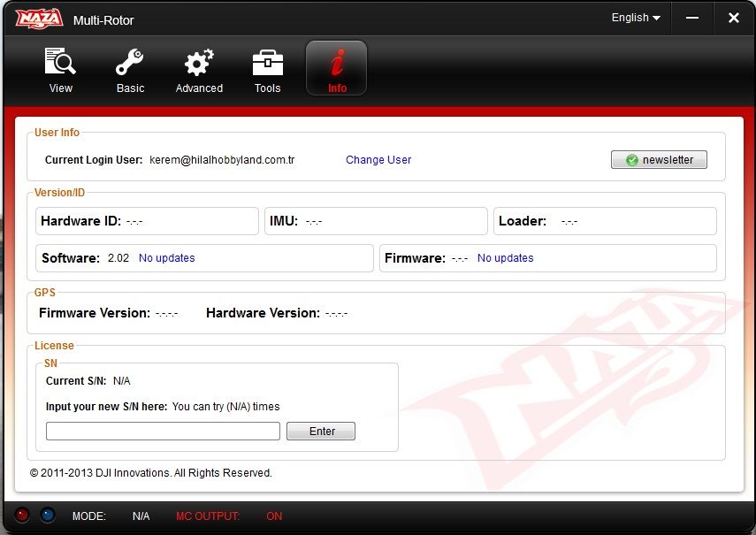Screen dimensions: 756x535
Task: Click the Loader version field
Action: [605, 221]
